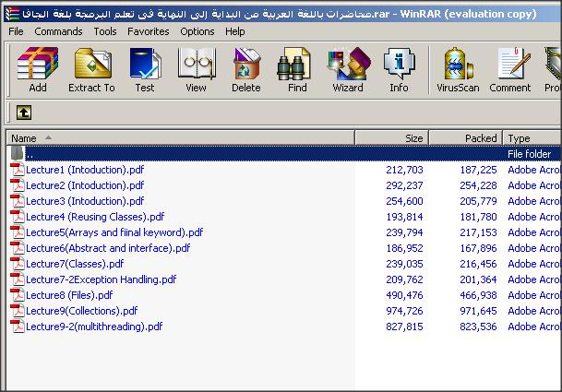Click packed value 187,225

click(x=479, y=170)
